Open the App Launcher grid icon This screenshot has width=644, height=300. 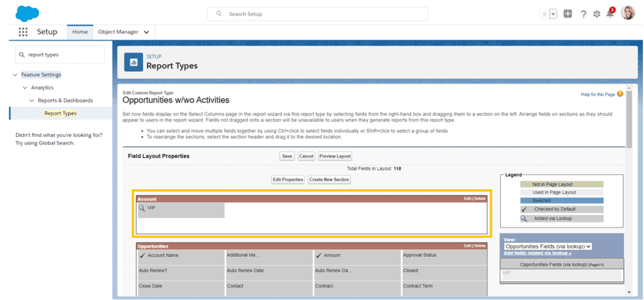click(23, 32)
